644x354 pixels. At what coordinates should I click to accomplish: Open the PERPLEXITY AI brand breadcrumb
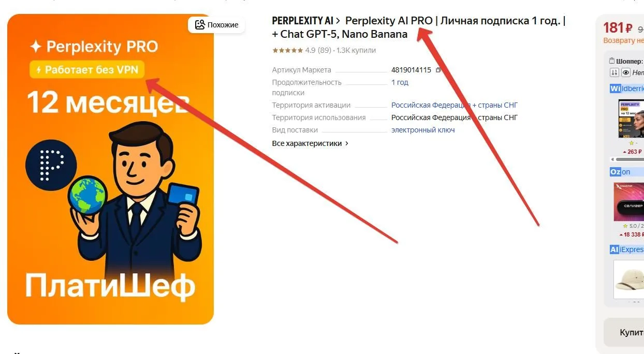click(x=302, y=21)
